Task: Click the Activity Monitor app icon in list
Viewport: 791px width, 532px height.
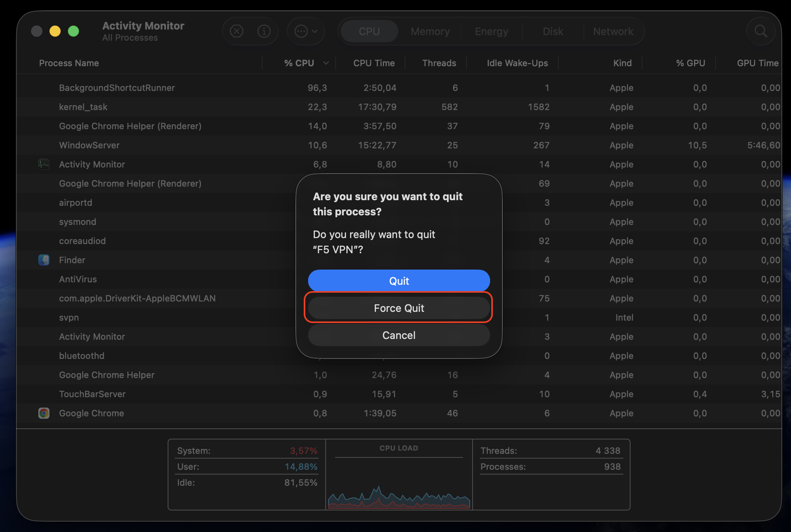Action: [44, 164]
